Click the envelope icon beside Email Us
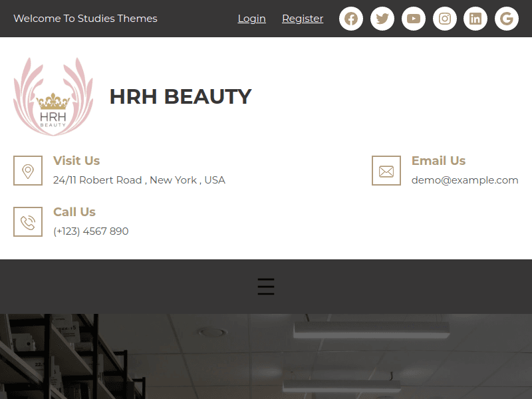Image resolution: width=532 pixels, height=399 pixels. (386, 171)
